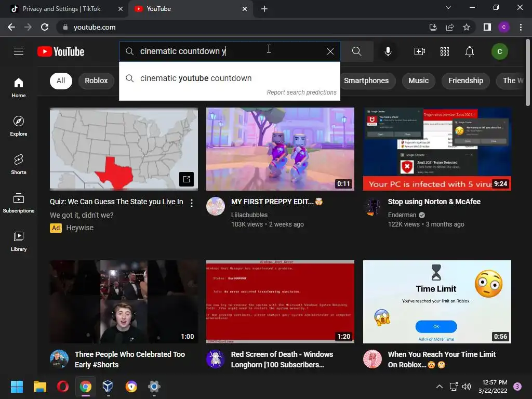
Task: Select the Music filter chip
Action: 418,81
